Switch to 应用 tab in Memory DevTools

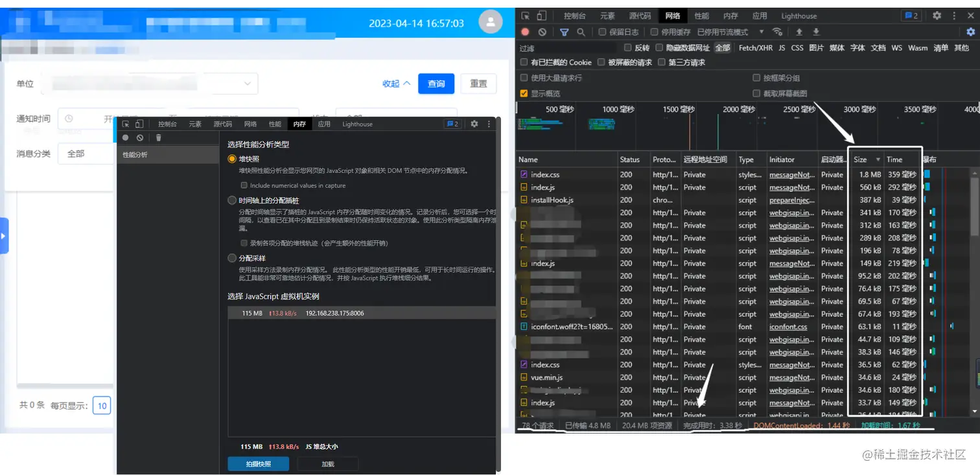[324, 124]
